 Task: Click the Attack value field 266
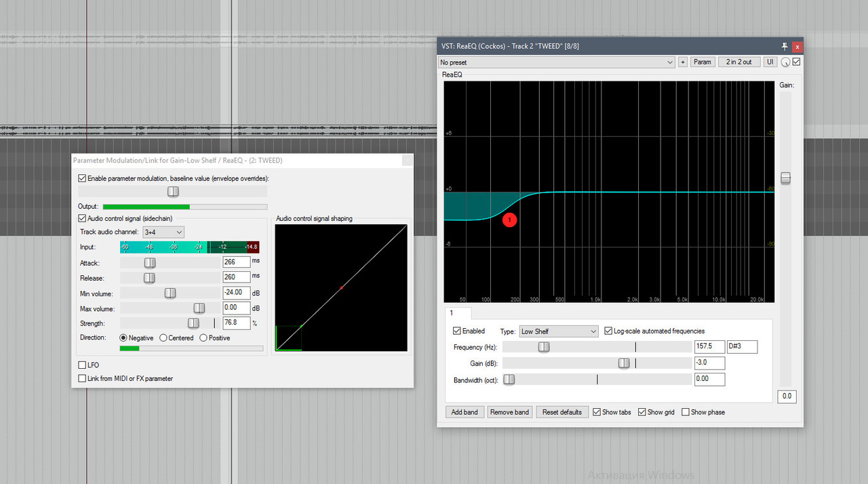click(x=237, y=262)
